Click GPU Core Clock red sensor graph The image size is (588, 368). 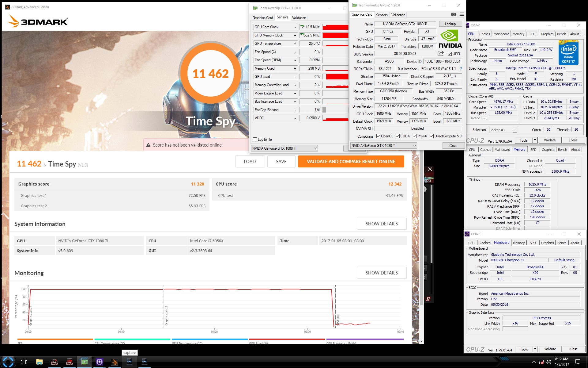click(x=335, y=27)
